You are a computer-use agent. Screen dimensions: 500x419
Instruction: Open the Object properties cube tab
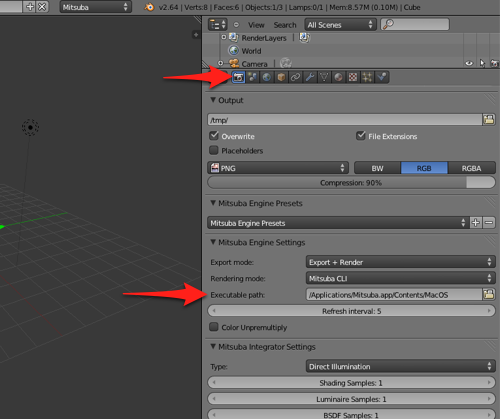281,77
